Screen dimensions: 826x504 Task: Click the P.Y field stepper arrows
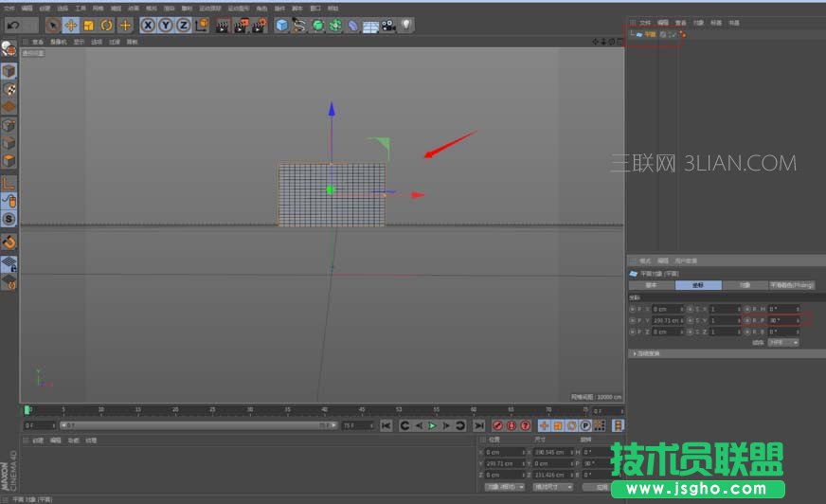(x=682, y=320)
